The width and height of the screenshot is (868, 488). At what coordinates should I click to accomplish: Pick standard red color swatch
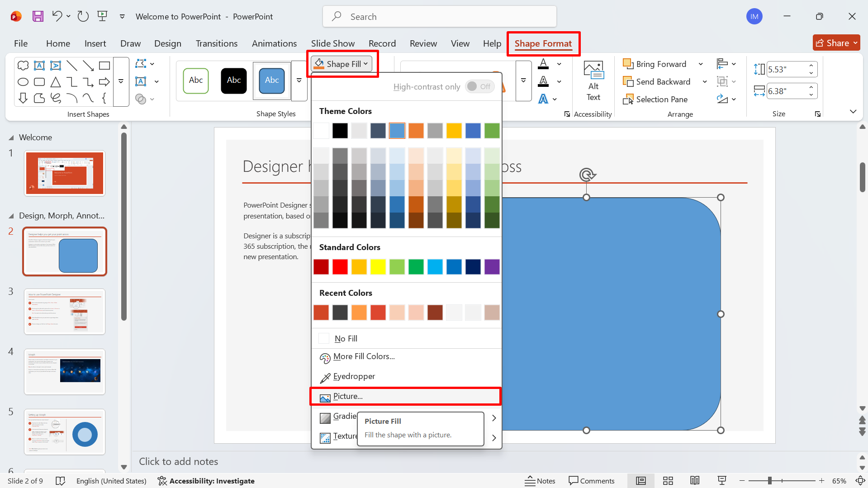point(340,267)
